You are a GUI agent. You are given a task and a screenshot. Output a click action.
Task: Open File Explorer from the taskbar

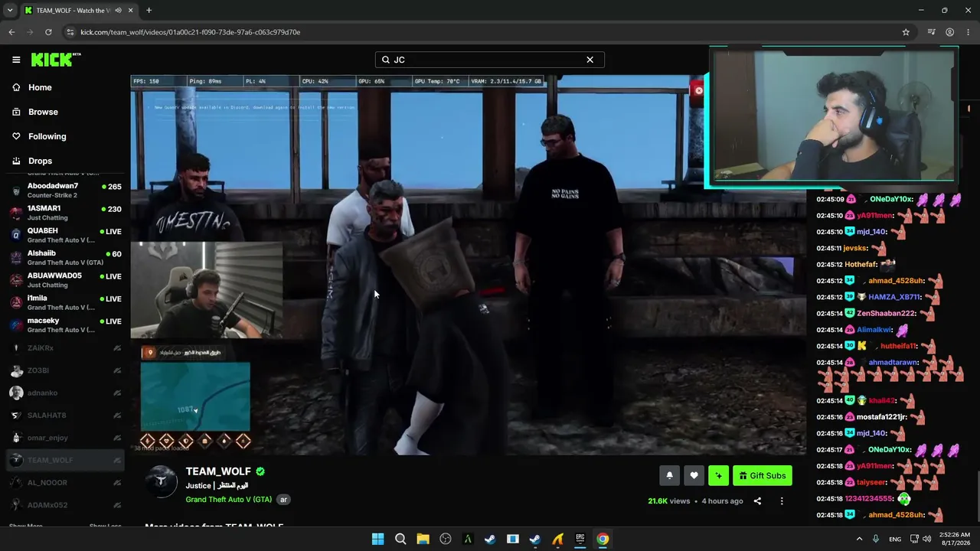click(x=423, y=539)
